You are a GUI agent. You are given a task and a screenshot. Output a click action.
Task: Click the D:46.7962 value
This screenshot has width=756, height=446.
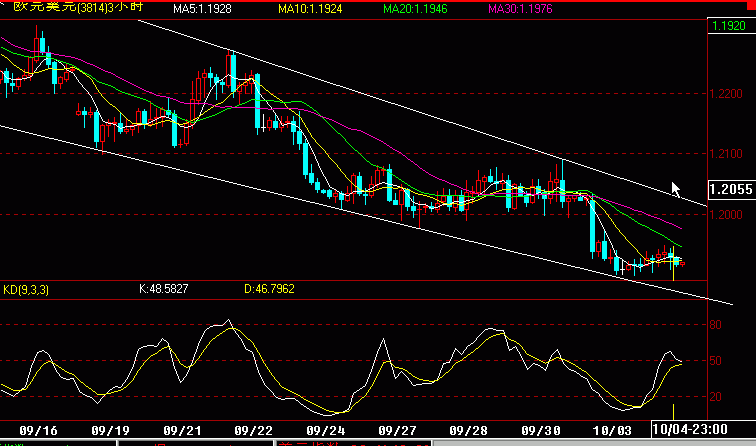[269, 289]
